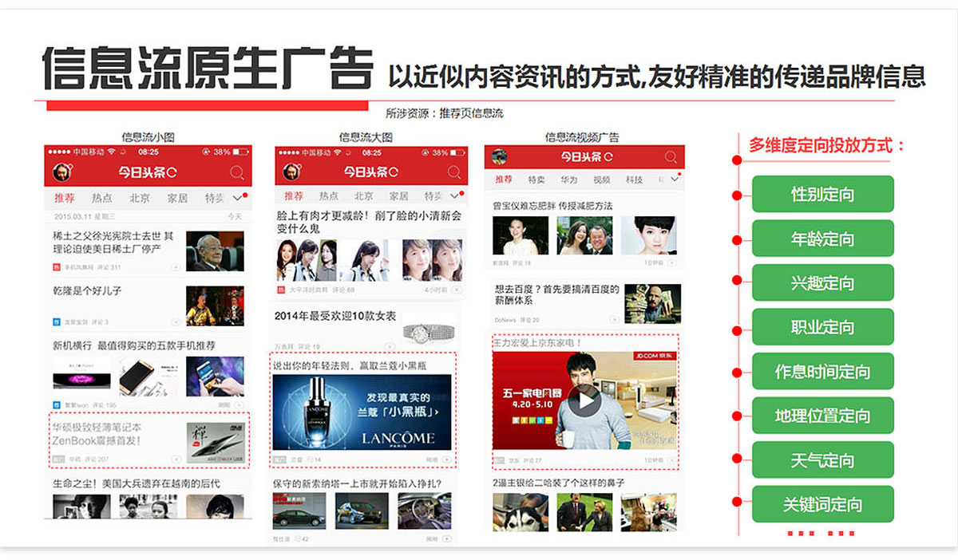Expand the channel list arrow in the 信息流视频广告 phone
958x560 pixels.
[674, 179]
